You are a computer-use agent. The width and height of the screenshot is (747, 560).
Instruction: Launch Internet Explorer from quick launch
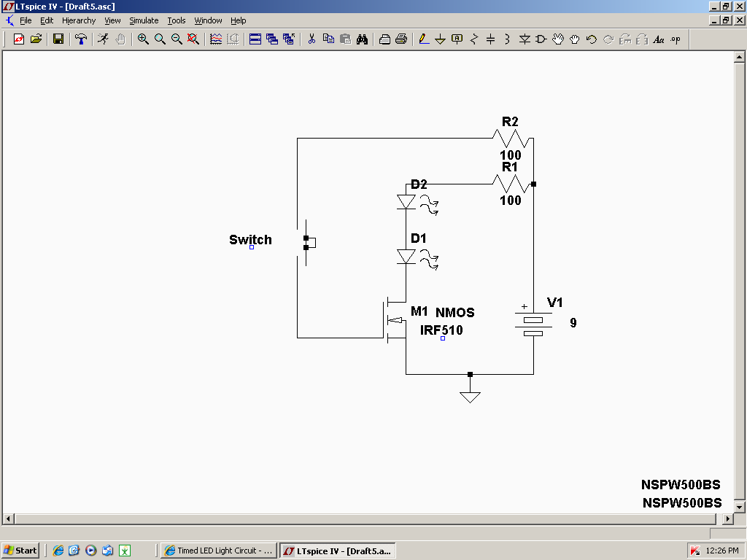(58, 551)
